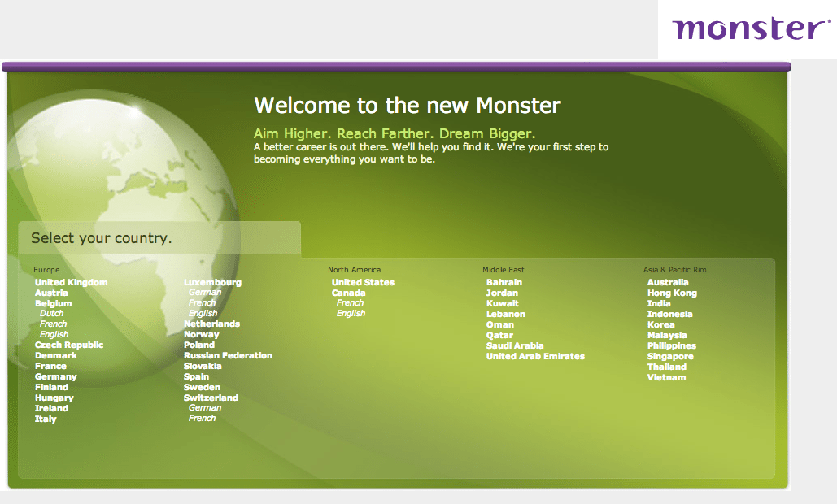The height and width of the screenshot is (504, 837).
Task: Open the United Arab Emirates link
Action: (535, 356)
